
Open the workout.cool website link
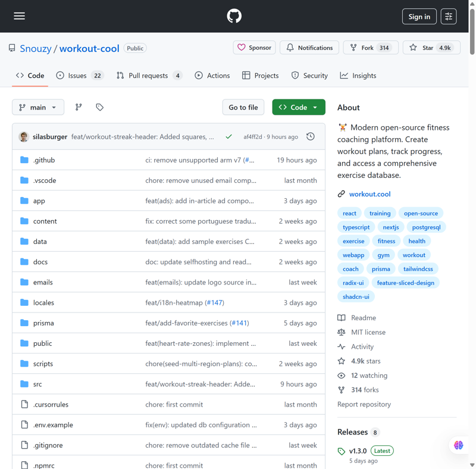tap(369, 194)
